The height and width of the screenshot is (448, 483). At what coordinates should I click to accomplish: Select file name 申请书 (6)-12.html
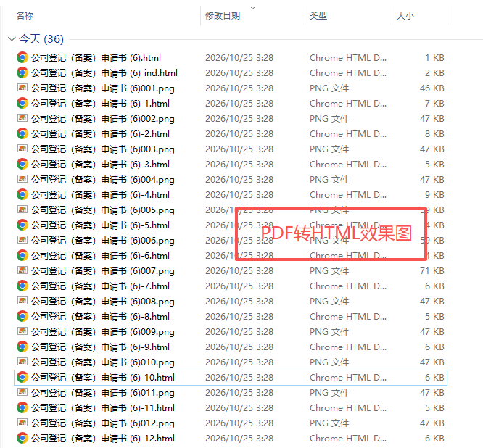pos(103,439)
